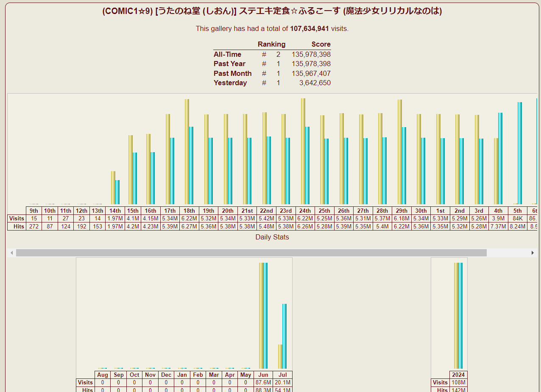Viewport: 541px width, 392px height.
Task: Click the Past Month ranking row label
Action: [x=232, y=73]
